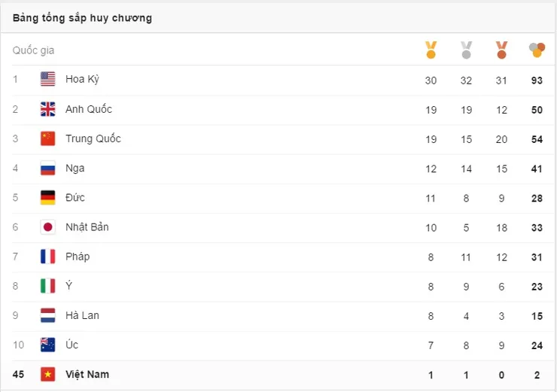Click the Bảng tổng sắp huy chương title
557x392 pixels.
(82, 18)
